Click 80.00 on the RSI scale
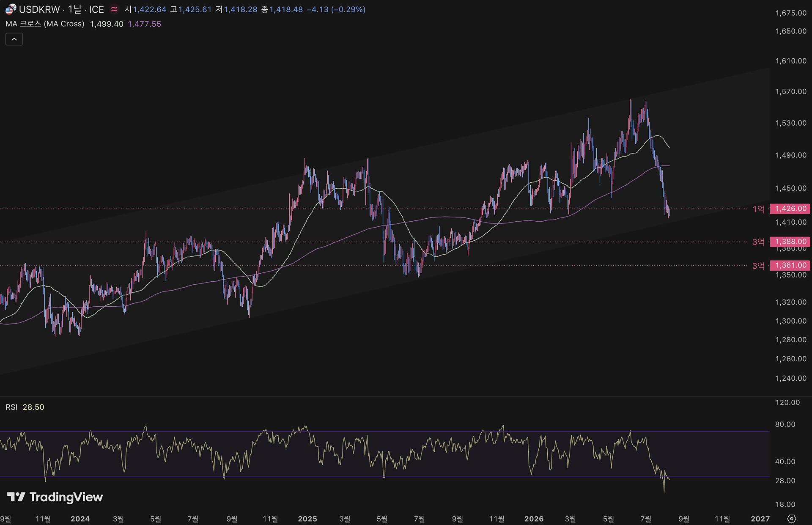 (785, 424)
